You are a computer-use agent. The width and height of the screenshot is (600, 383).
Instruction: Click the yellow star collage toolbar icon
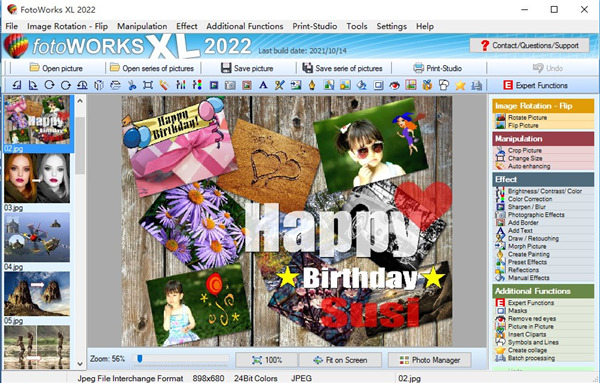[460, 85]
